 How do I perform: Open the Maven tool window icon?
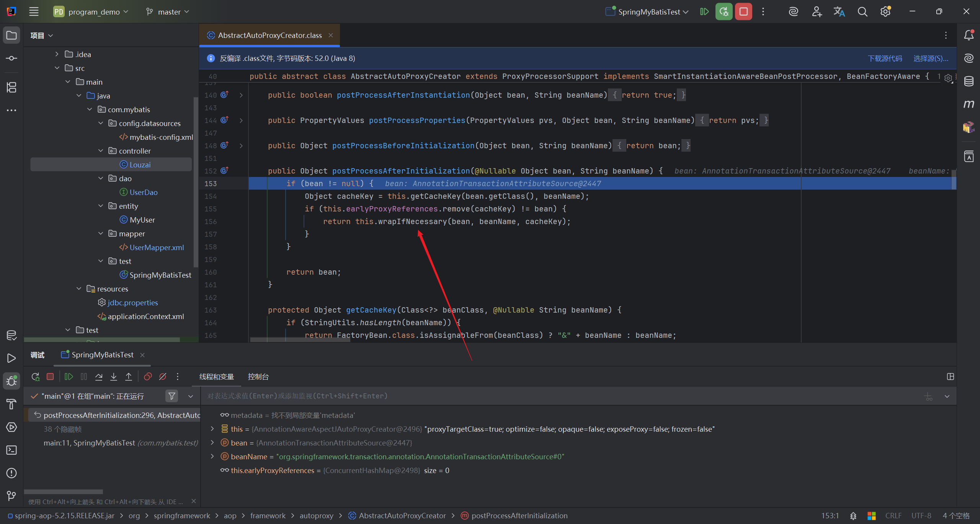[x=969, y=104]
